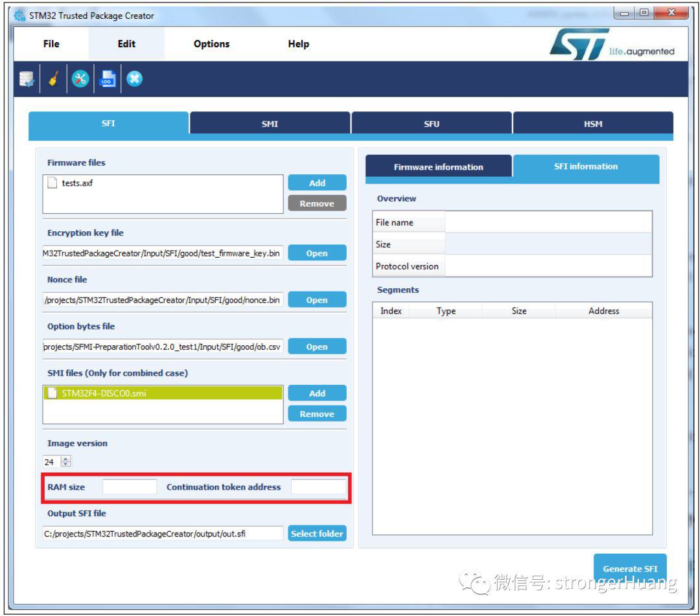Decrease the Image version value
Image resolution: width=700 pixels, height=616 pixels.
(x=65, y=464)
